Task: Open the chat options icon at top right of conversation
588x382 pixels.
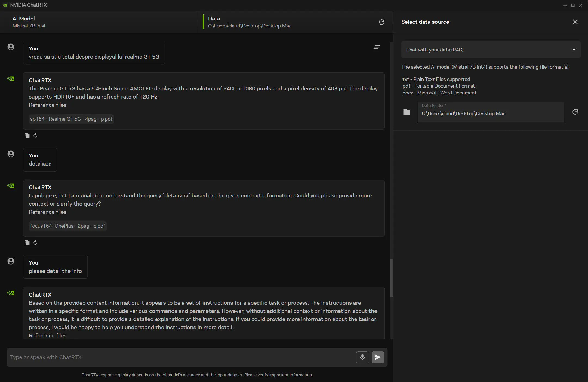Action: pyautogui.click(x=376, y=47)
